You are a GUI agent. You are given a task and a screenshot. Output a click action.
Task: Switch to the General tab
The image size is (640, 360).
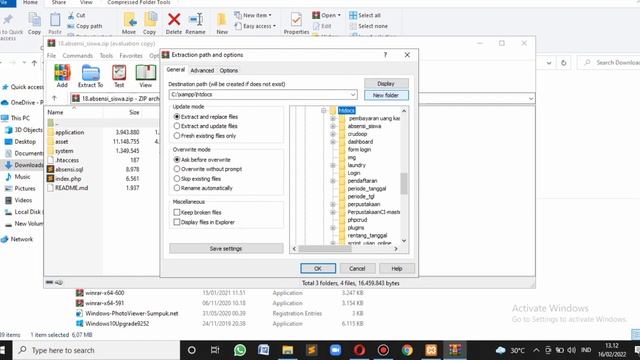coord(176,70)
